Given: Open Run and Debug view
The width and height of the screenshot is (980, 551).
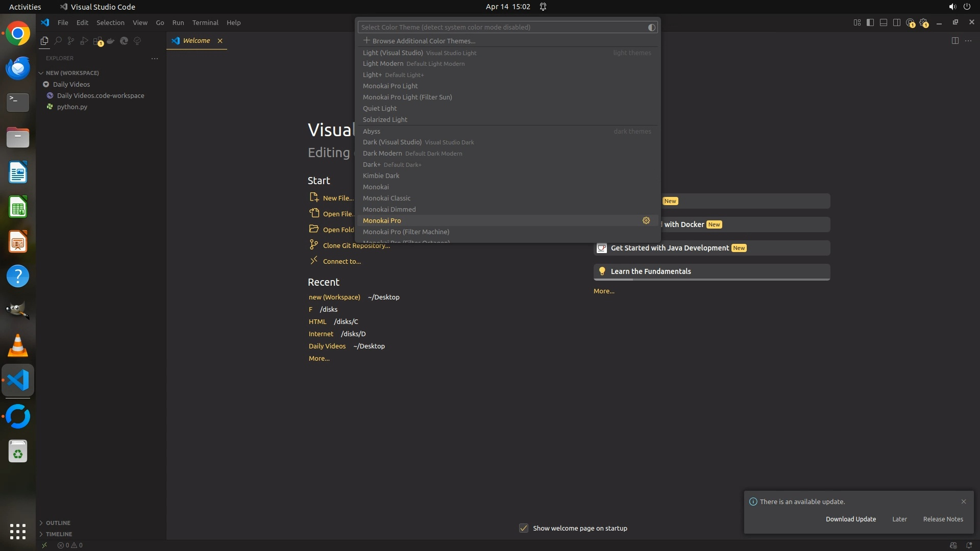Looking at the screenshot, I should (x=84, y=41).
